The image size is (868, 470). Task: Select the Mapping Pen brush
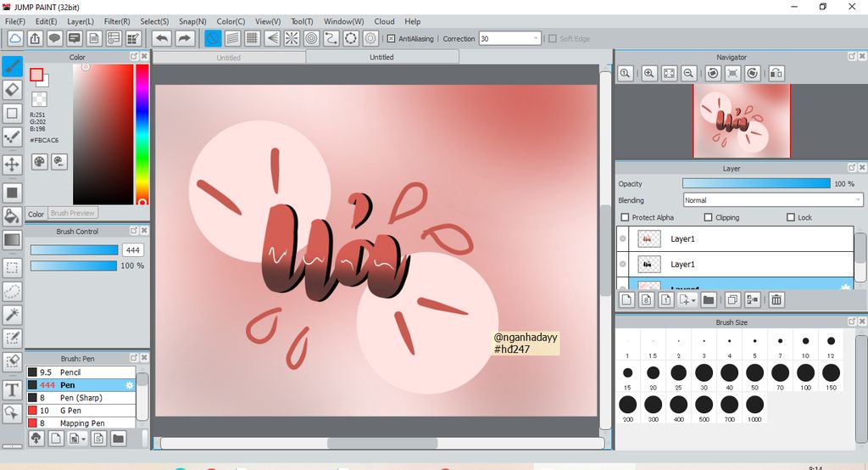tap(81, 423)
